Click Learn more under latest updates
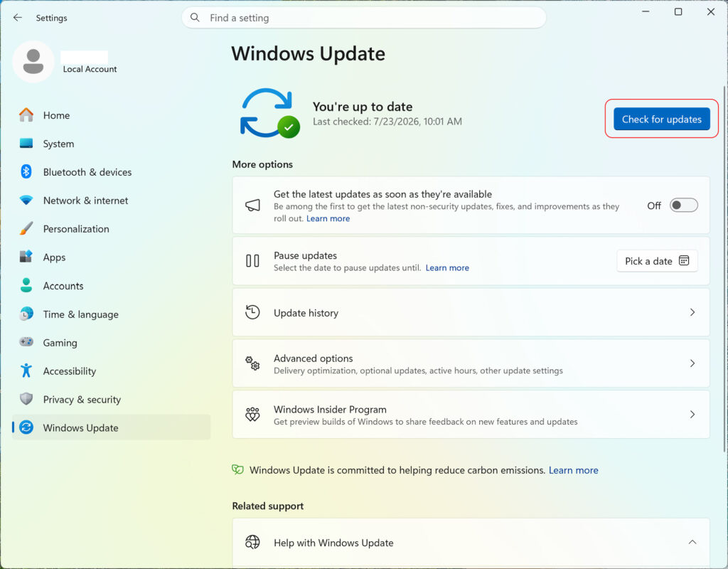Viewport: 728px width, 569px height. [328, 218]
